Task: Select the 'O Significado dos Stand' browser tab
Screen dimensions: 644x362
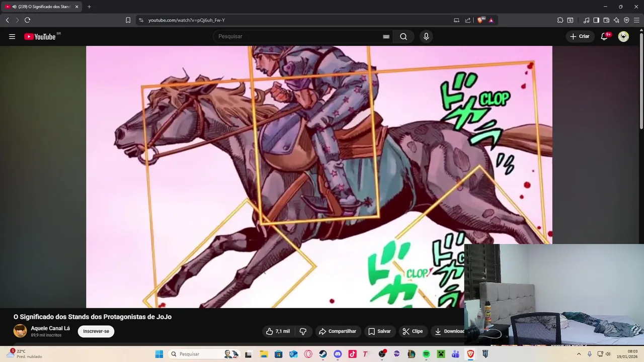Action: click(x=41, y=7)
